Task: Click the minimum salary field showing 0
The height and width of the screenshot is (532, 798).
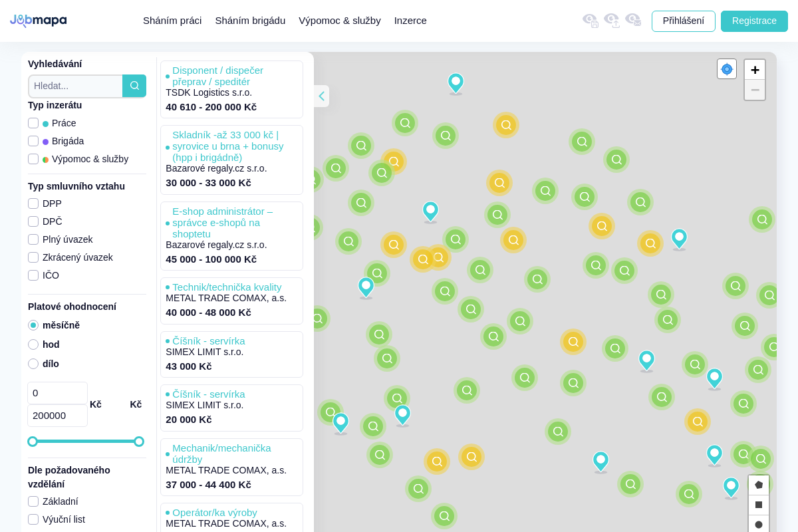Action: click(x=57, y=393)
